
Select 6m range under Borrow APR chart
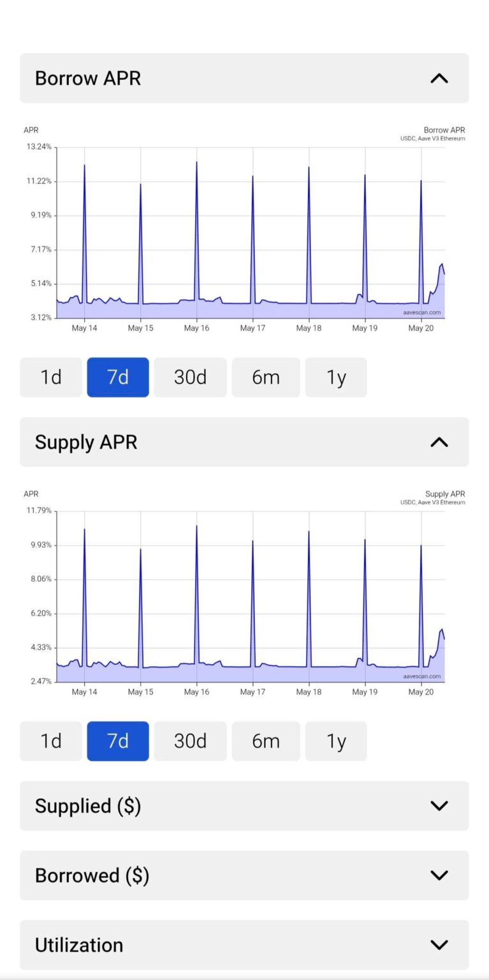tap(266, 377)
